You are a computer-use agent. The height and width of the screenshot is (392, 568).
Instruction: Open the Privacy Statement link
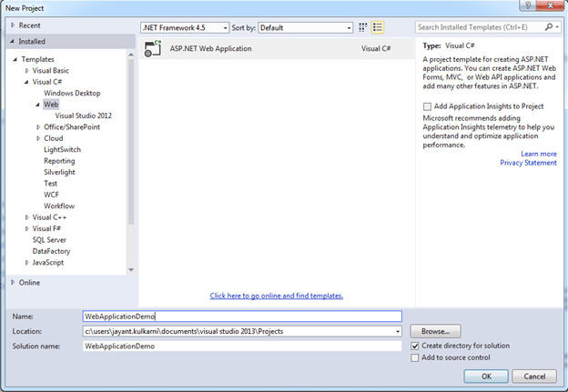click(528, 163)
